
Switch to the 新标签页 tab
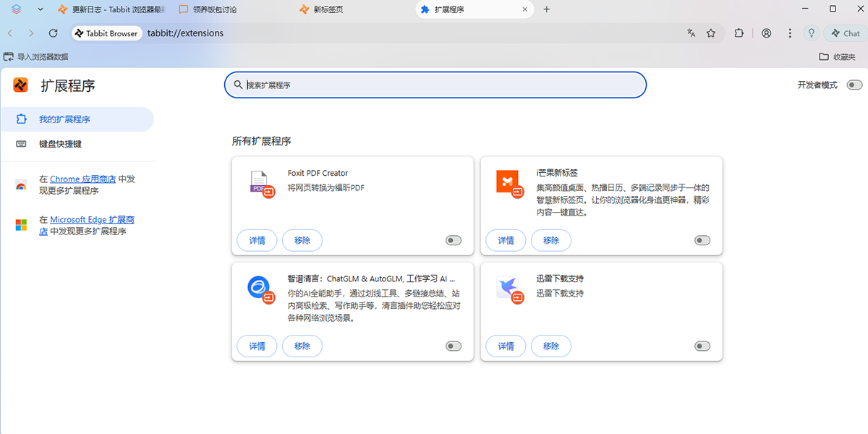(x=354, y=9)
